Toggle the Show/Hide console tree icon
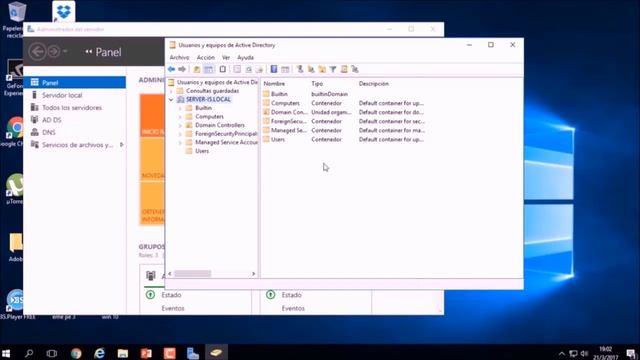640x360 pixels. 208,69
